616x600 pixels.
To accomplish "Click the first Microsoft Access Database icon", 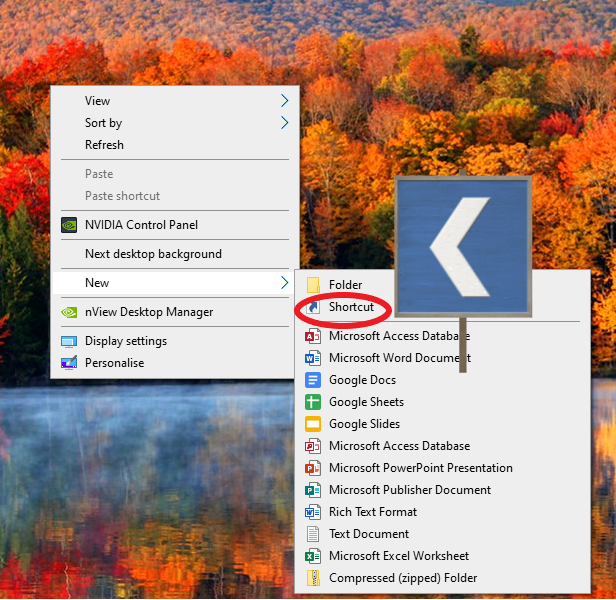I will [313, 336].
